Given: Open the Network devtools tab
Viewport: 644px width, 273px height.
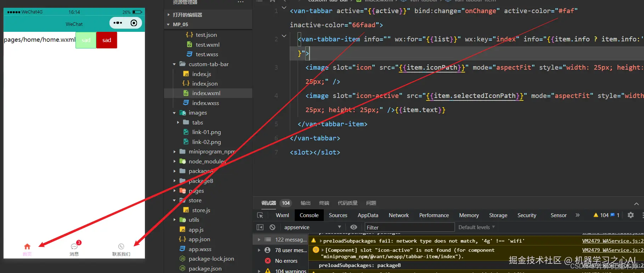Looking at the screenshot, I should tap(399, 215).
